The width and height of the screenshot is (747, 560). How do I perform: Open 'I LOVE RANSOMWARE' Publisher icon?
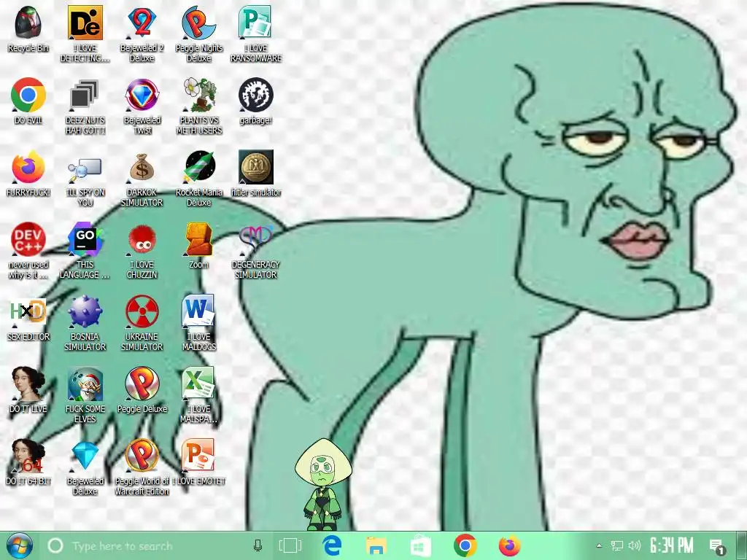coord(255,23)
